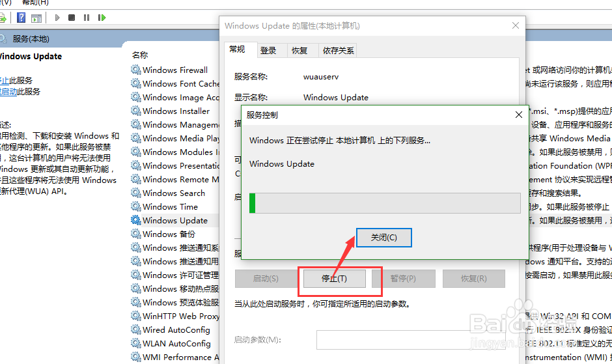Screen dimensions: 612x364
Task: Click the Start Service play icon
Action: click(57, 18)
